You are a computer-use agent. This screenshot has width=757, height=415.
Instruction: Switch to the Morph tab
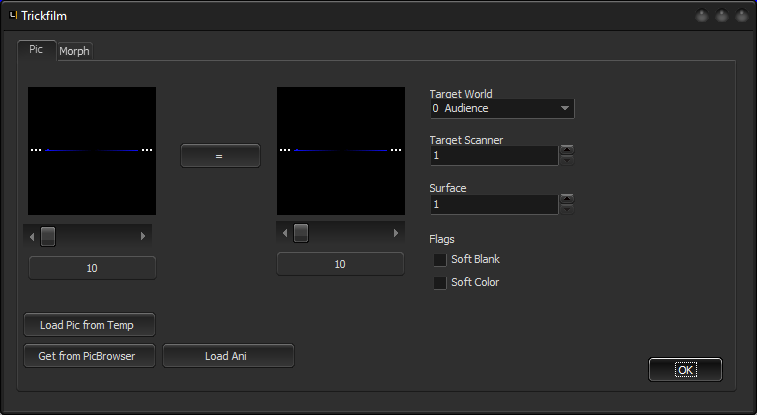pyautogui.click(x=74, y=51)
